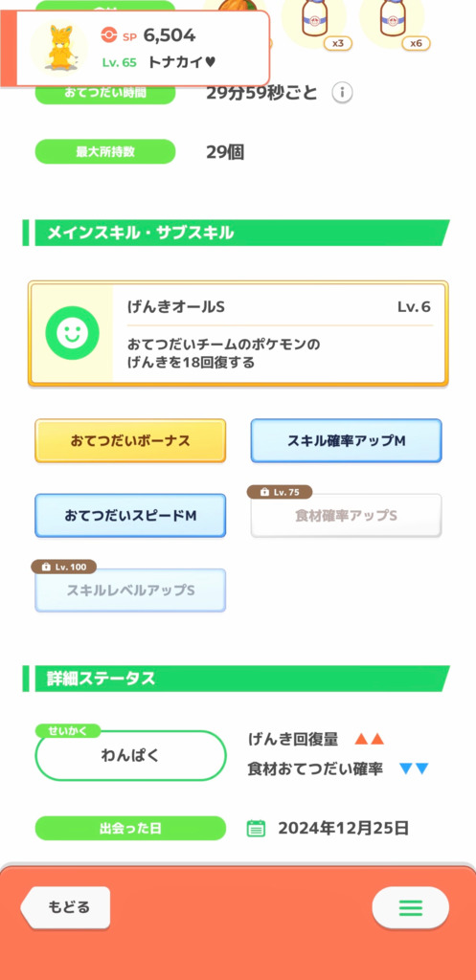
Task: Tap the calendar icon beside 2024年12月25日
Action: point(256,829)
